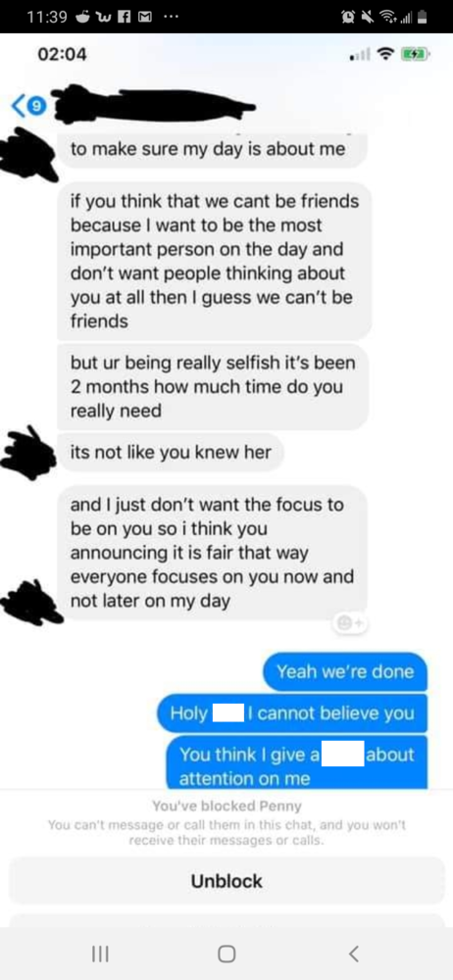Tap the Wi-Fi icon in top status bar

(x=386, y=16)
